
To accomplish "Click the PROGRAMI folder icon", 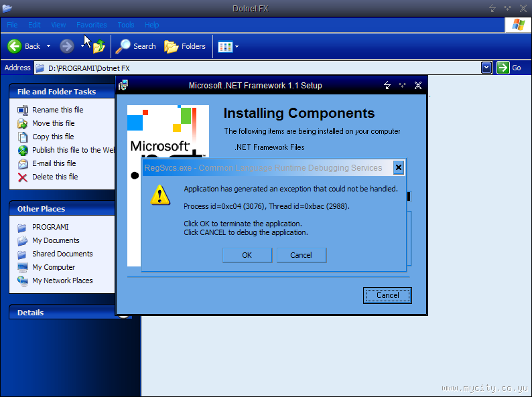I will (22, 228).
